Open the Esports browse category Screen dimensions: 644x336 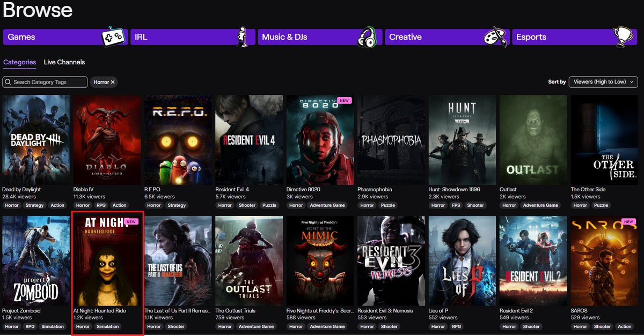click(x=575, y=37)
